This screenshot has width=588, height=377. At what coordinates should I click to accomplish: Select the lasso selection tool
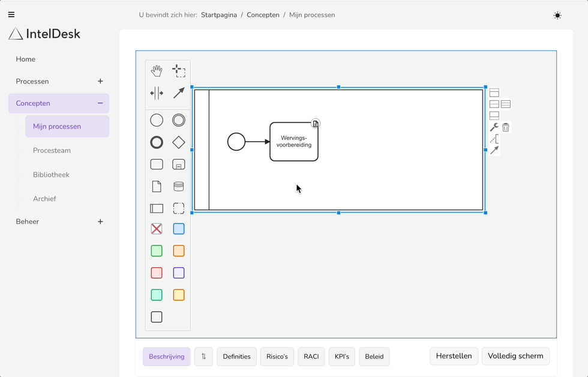179,71
